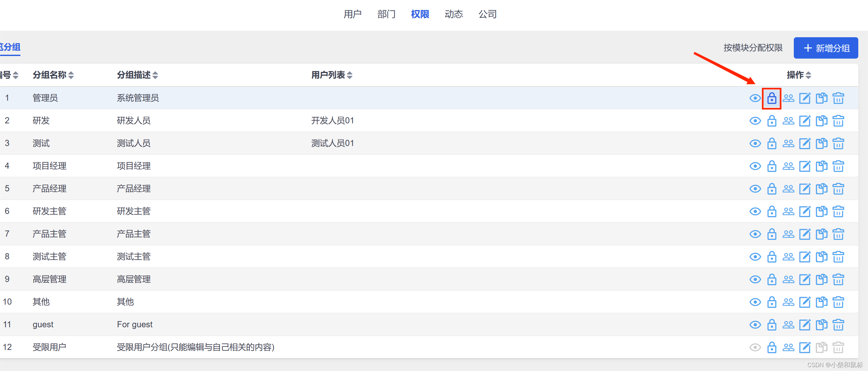Click 按模块分配权限 link
The width and height of the screenshot is (868, 371).
[752, 48]
